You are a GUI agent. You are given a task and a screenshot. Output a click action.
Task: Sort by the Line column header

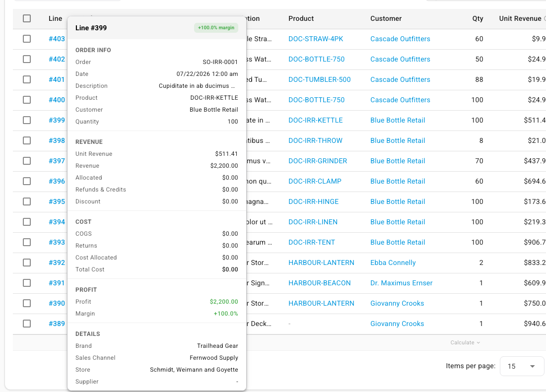pyautogui.click(x=56, y=18)
